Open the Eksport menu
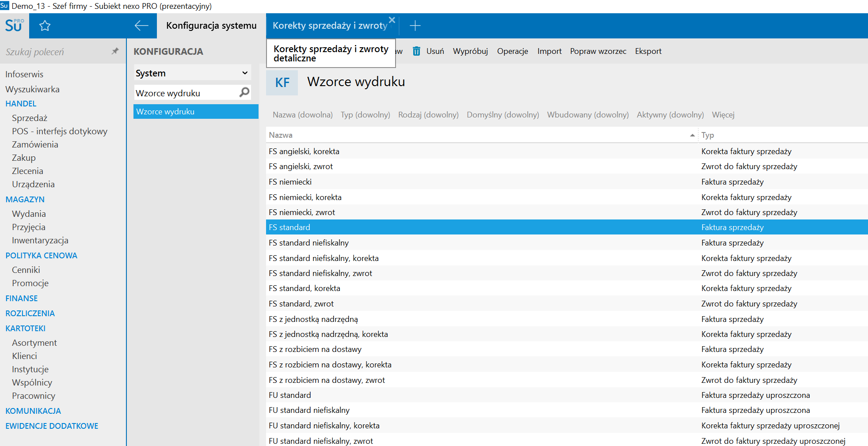Viewport: 868px width, 446px height. 648,51
